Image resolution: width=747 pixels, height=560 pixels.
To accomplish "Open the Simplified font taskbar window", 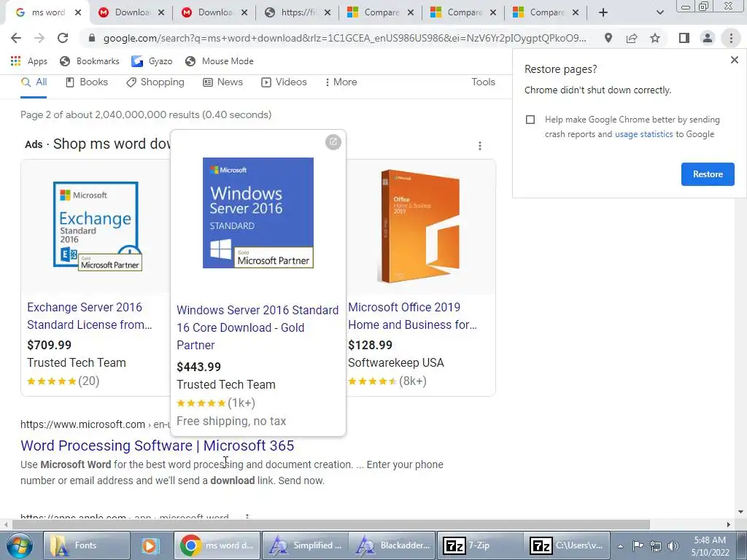I will point(304,545).
